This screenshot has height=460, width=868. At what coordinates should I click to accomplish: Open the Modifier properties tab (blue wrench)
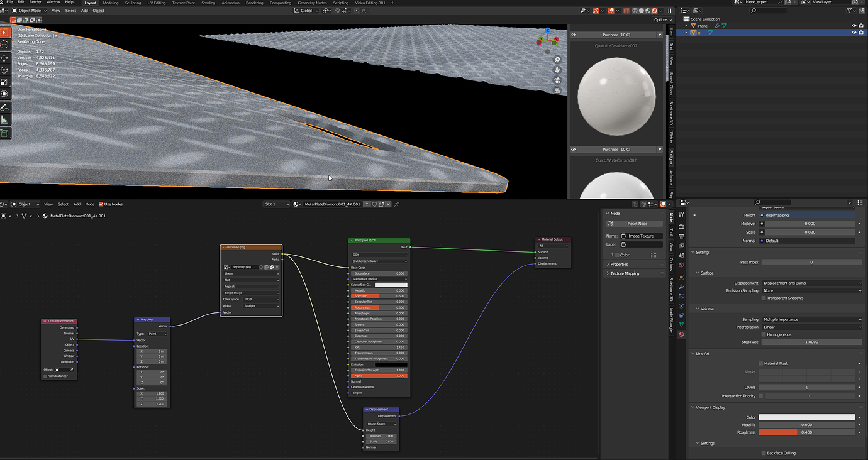coord(681,287)
